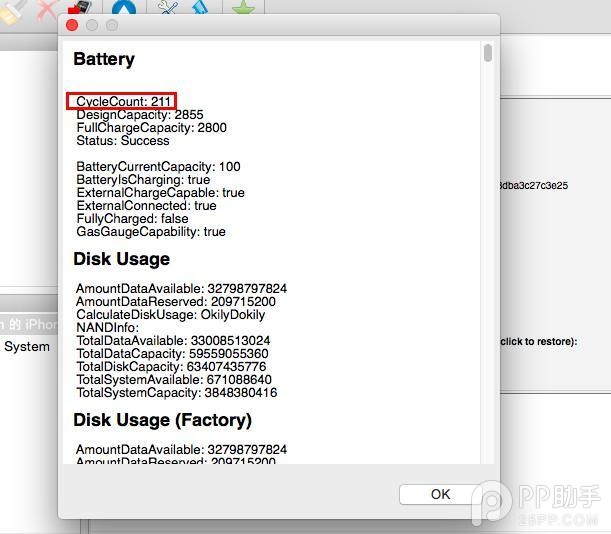The width and height of the screenshot is (611, 534).
Task: Click the NANDInfo: line
Action: tap(108, 327)
